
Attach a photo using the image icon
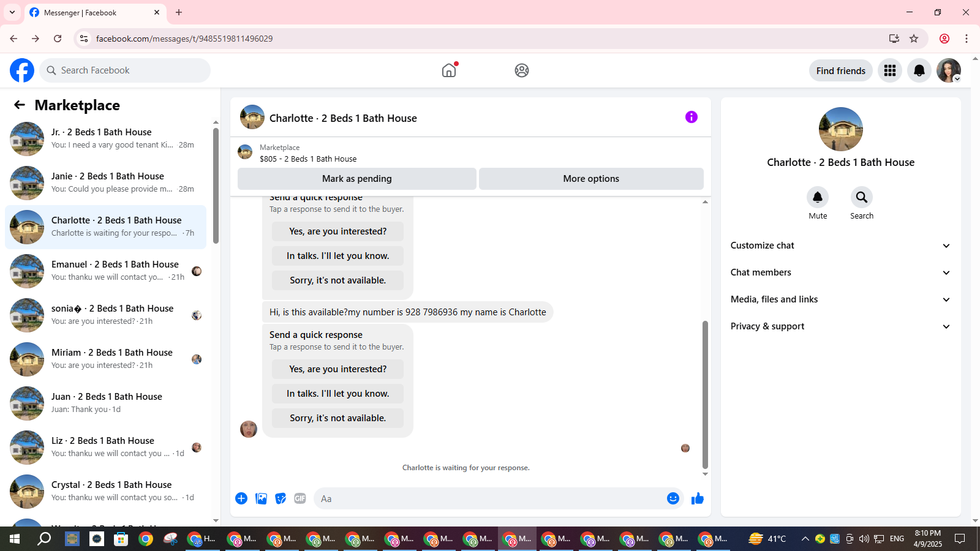[x=261, y=498]
